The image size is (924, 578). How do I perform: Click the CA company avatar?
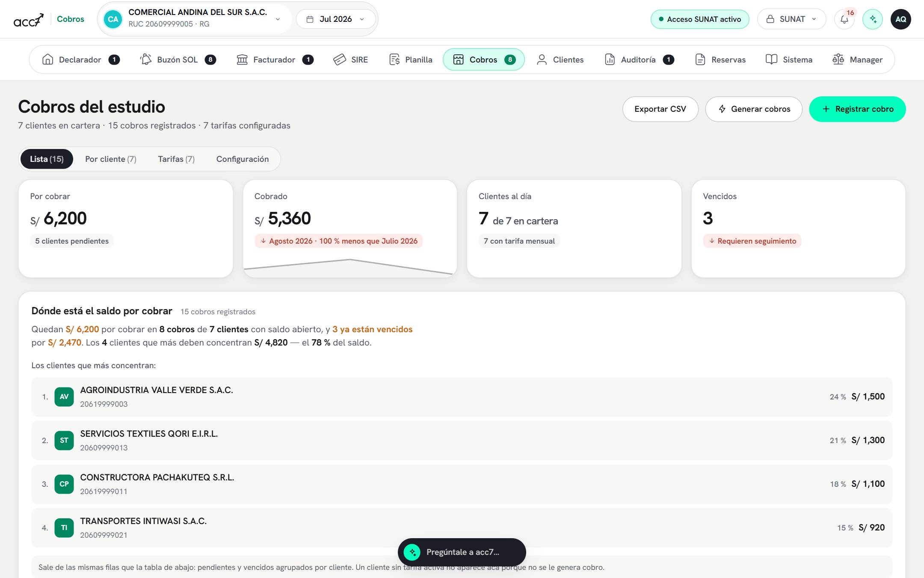[x=113, y=19]
